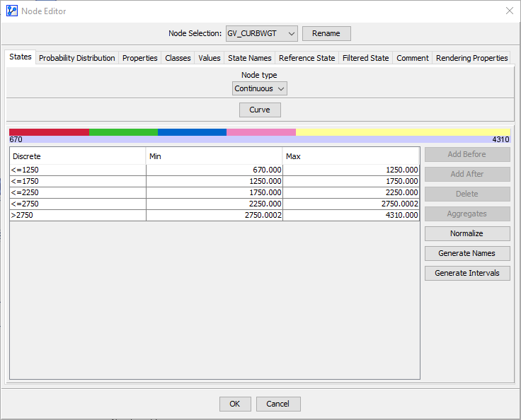Pick the pink interval bar segment
This screenshot has width=521, height=420.
point(260,132)
